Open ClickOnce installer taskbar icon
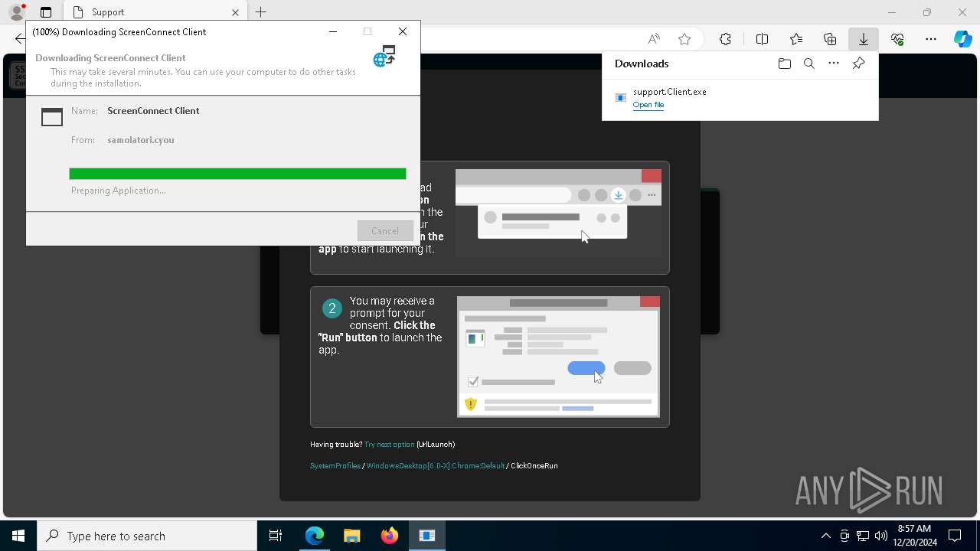 [x=426, y=536]
